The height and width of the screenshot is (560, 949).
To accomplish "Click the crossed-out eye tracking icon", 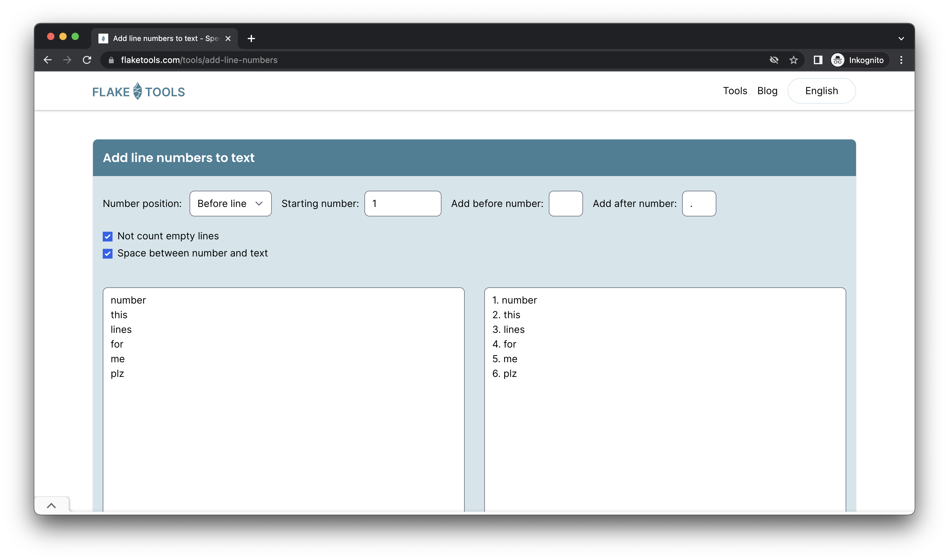I will tap(774, 60).
